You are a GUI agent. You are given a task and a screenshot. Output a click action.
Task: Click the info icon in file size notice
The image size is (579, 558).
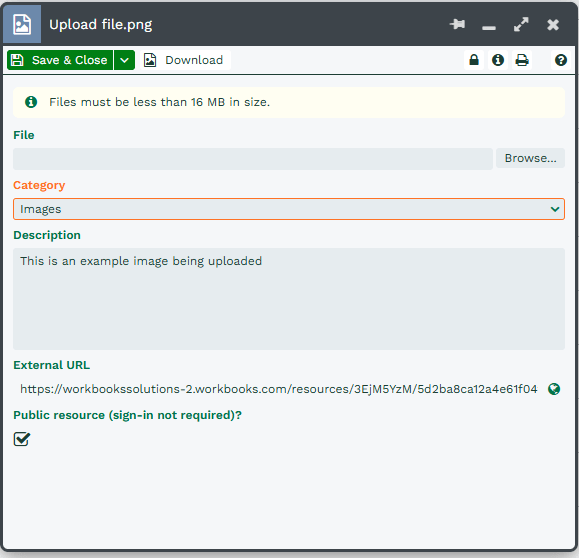click(x=31, y=102)
